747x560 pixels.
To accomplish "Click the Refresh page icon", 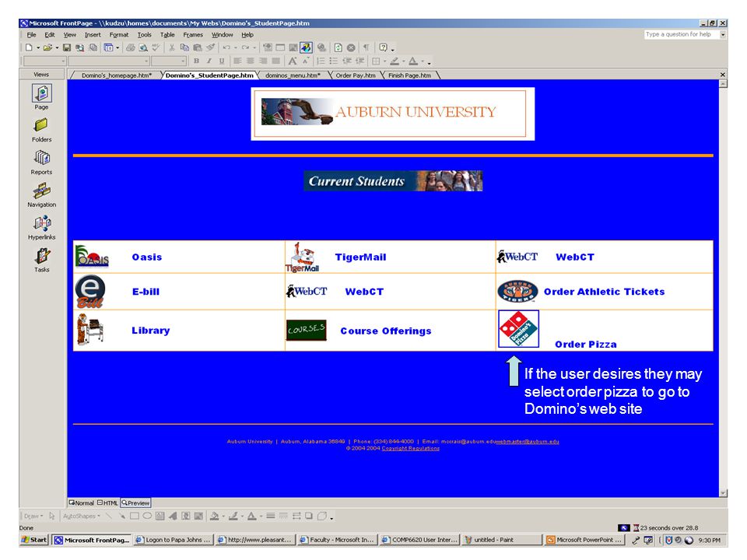I will pos(338,47).
